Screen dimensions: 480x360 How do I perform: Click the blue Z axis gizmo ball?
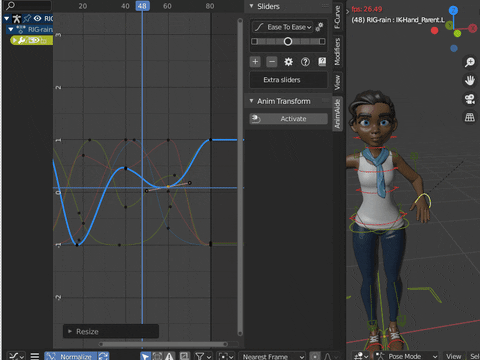click(453, 10)
